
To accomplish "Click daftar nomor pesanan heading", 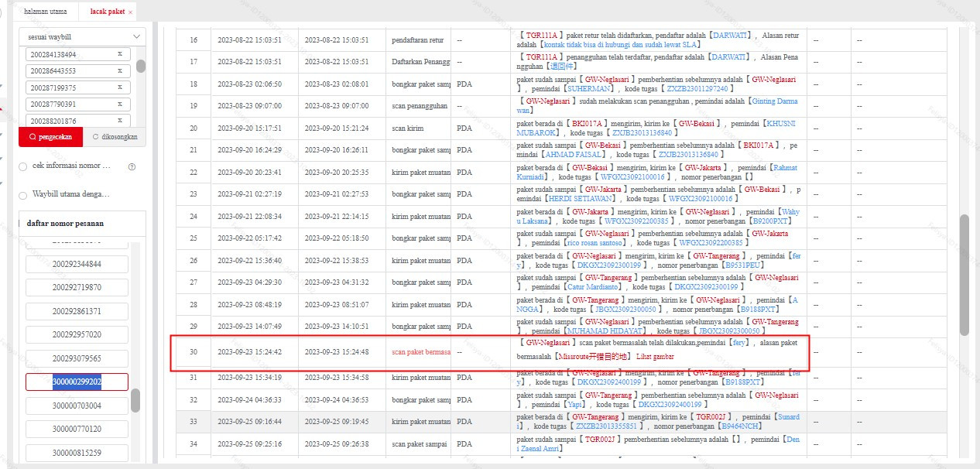I will [66, 224].
